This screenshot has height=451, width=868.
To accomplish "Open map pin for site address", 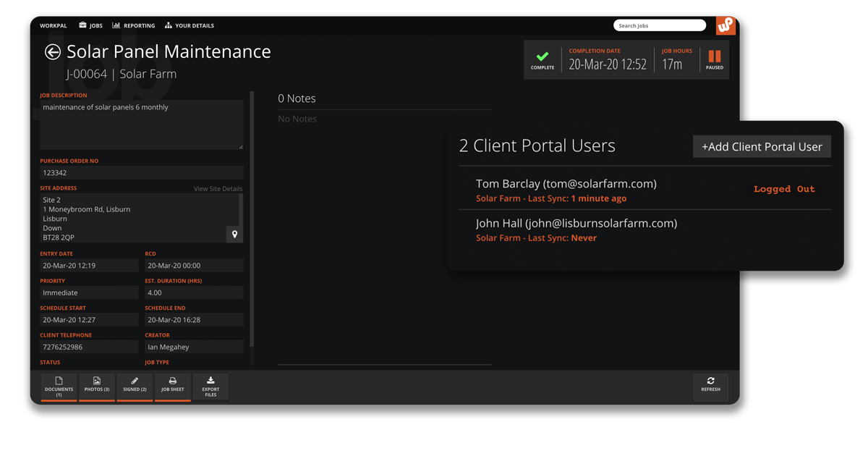I will (234, 234).
